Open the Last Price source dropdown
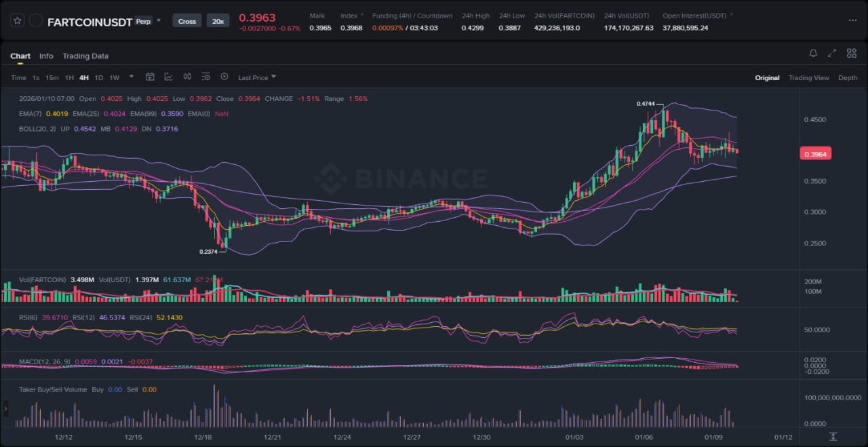 (x=257, y=77)
